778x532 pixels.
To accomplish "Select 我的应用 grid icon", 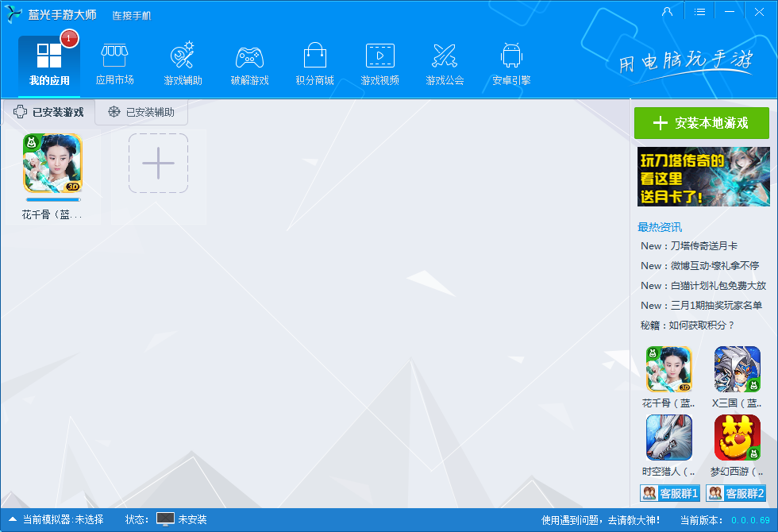I will pos(49,57).
